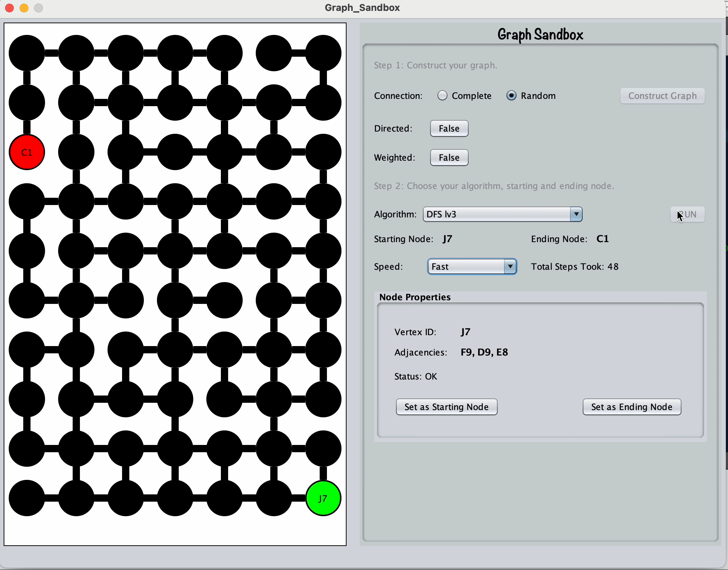Click the node directly above J7
The image size is (728, 570).
[323, 449]
